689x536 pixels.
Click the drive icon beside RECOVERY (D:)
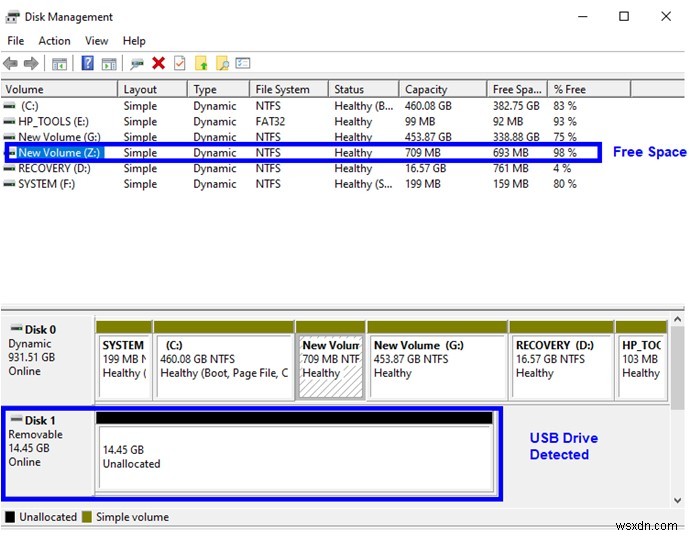(9, 169)
